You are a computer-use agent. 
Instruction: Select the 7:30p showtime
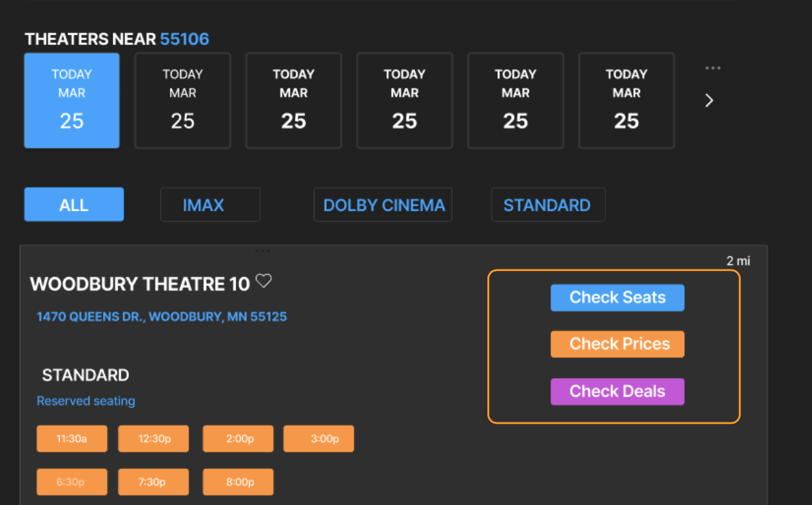click(x=153, y=482)
